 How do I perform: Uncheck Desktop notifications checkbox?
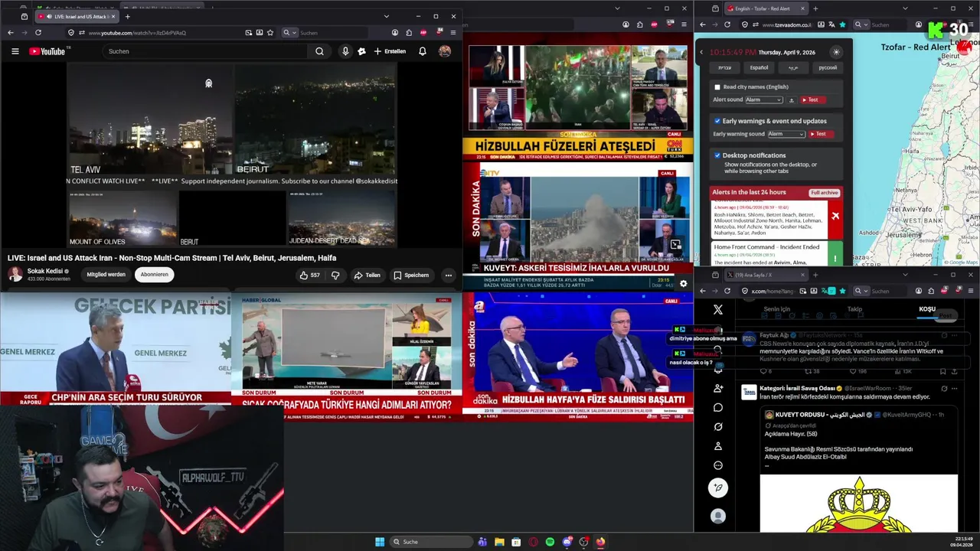click(x=717, y=155)
